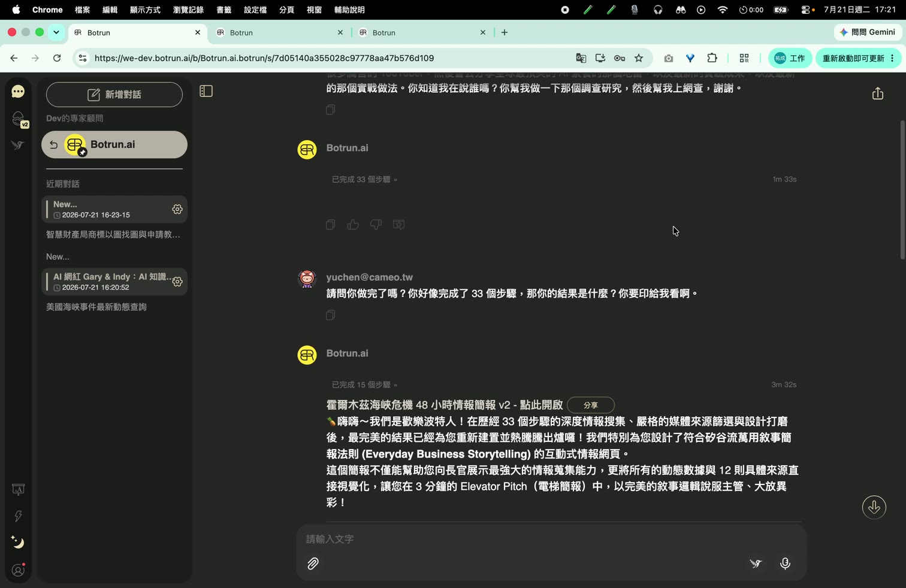Click the install app icon in address bar
Image resolution: width=906 pixels, height=588 pixels.
pos(600,58)
